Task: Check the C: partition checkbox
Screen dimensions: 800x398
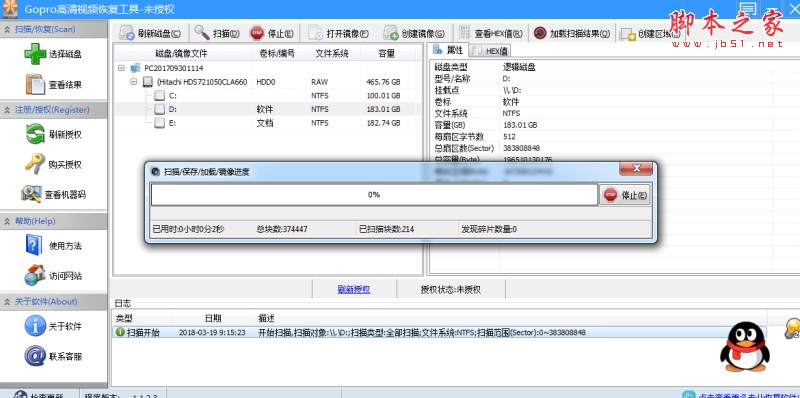Action: click(x=160, y=95)
